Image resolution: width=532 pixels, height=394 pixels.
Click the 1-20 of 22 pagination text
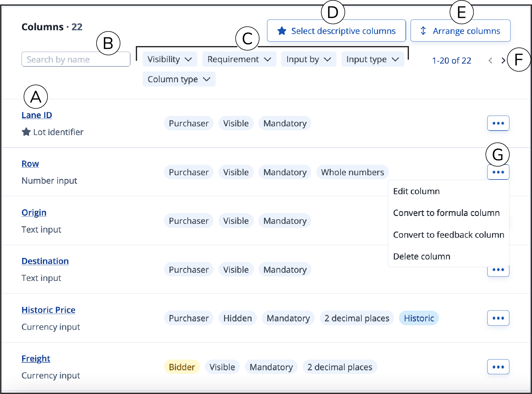coord(452,60)
